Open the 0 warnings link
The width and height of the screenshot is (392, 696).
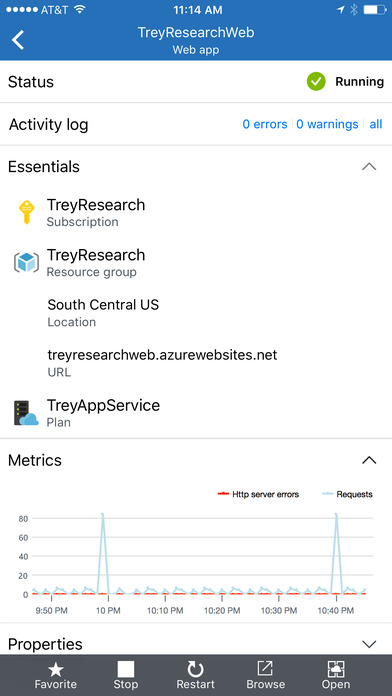coord(327,124)
